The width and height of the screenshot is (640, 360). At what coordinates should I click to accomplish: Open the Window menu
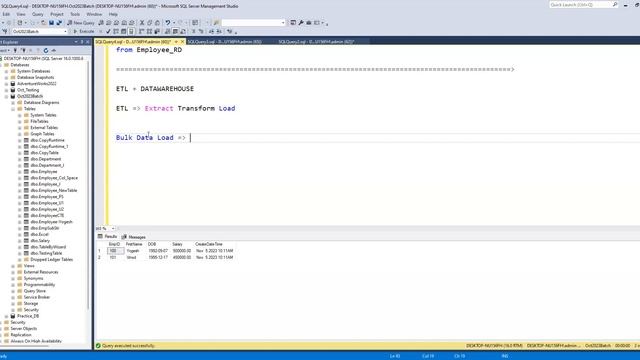pyautogui.click(x=94, y=14)
